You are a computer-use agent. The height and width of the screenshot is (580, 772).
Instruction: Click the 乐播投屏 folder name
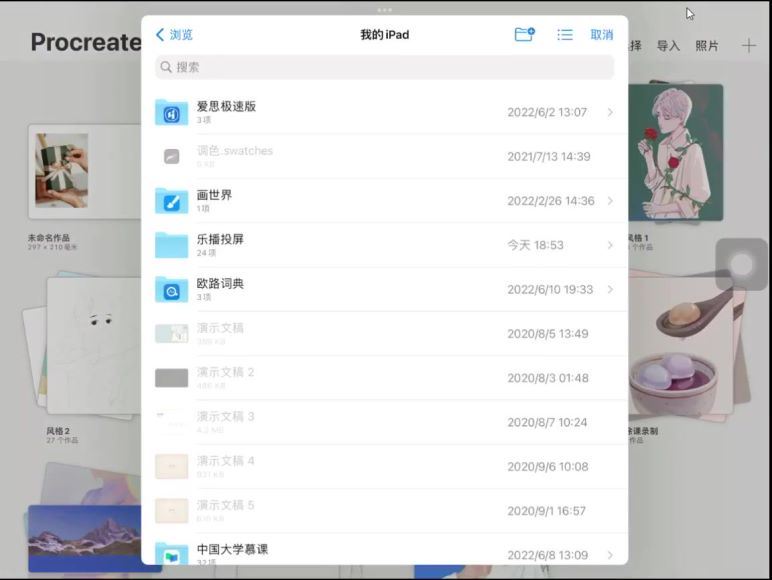[220, 239]
